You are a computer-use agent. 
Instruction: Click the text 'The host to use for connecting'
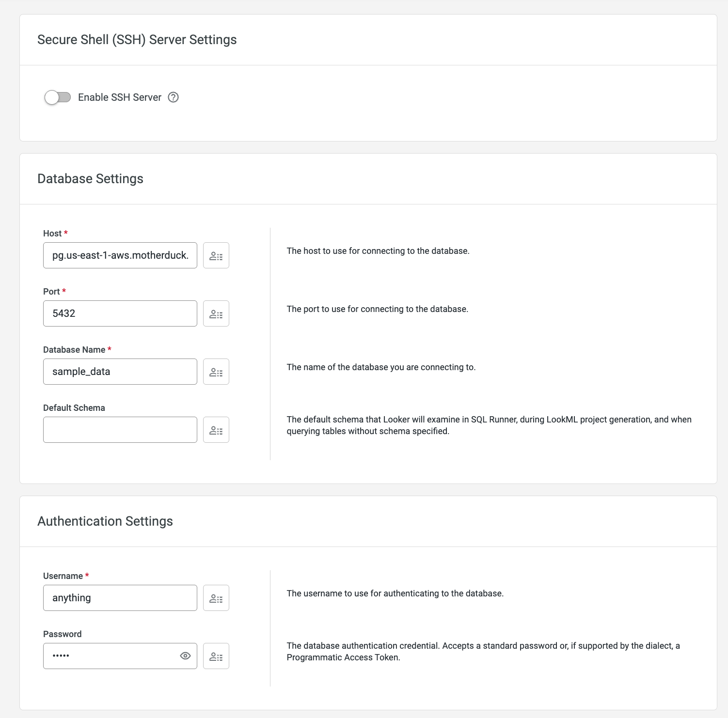[x=378, y=251]
